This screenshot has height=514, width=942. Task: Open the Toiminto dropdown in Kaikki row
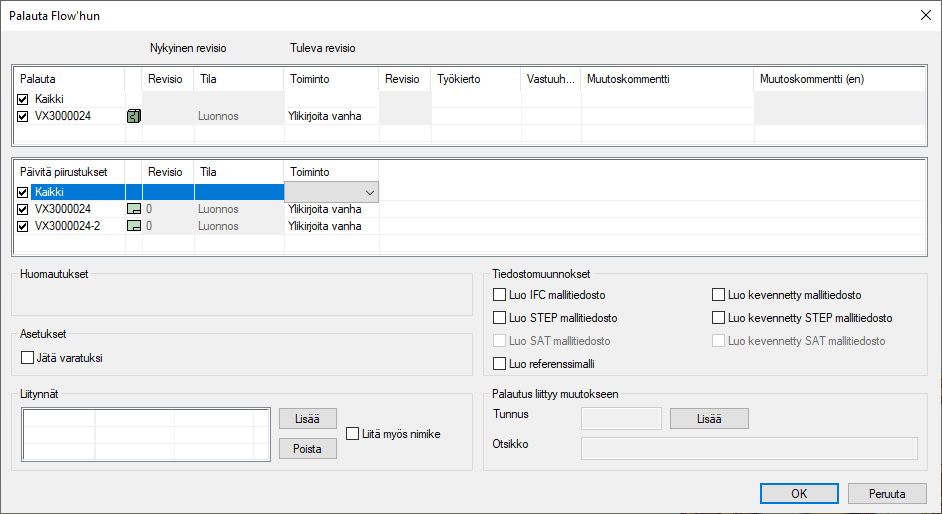(370, 192)
